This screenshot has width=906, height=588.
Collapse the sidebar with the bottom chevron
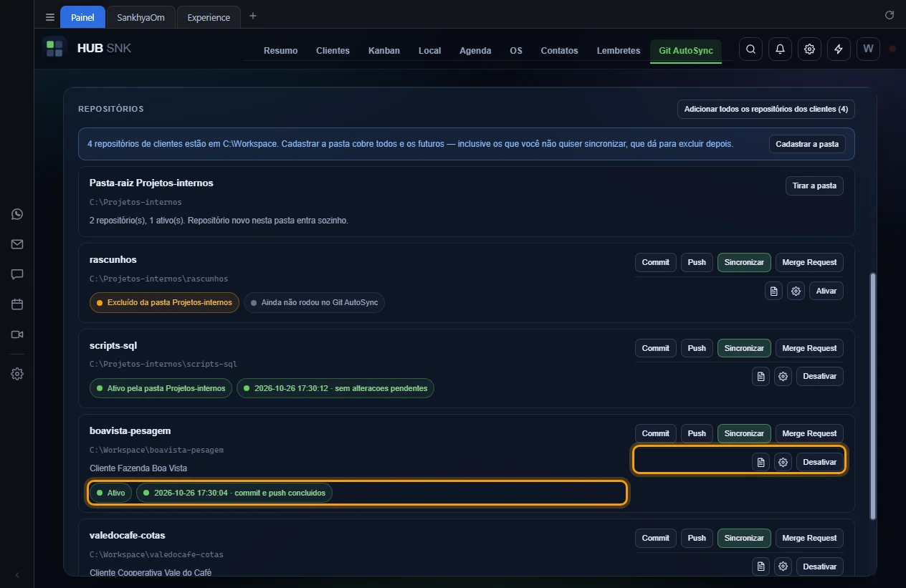point(17,575)
